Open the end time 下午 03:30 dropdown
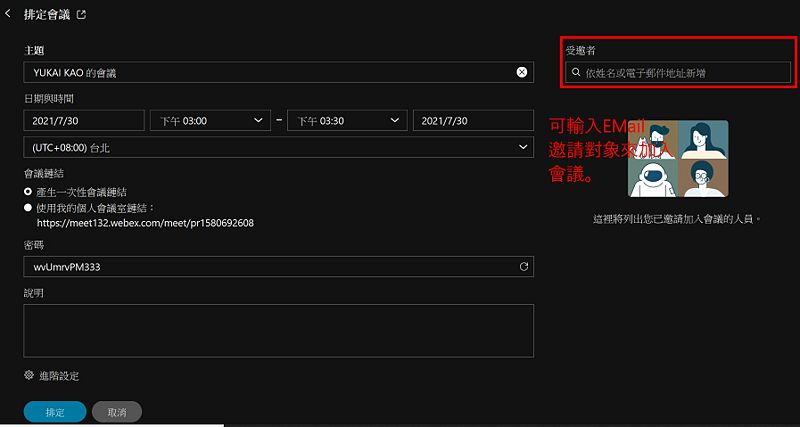Screen dimensions: 800x427 pos(347,121)
